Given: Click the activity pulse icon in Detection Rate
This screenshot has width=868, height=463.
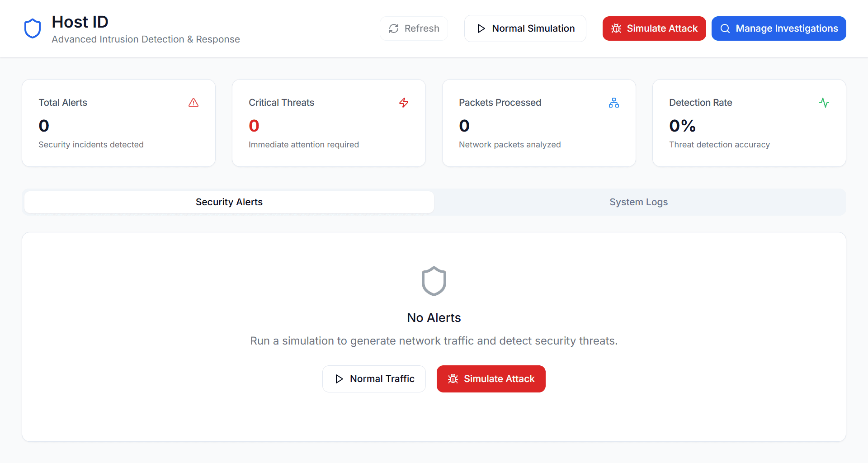Looking at the screenshot, I should point(824,103).
